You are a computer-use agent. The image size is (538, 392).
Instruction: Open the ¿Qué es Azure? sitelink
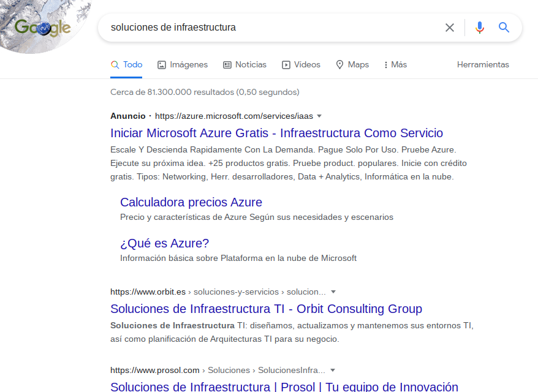[164, 243]
